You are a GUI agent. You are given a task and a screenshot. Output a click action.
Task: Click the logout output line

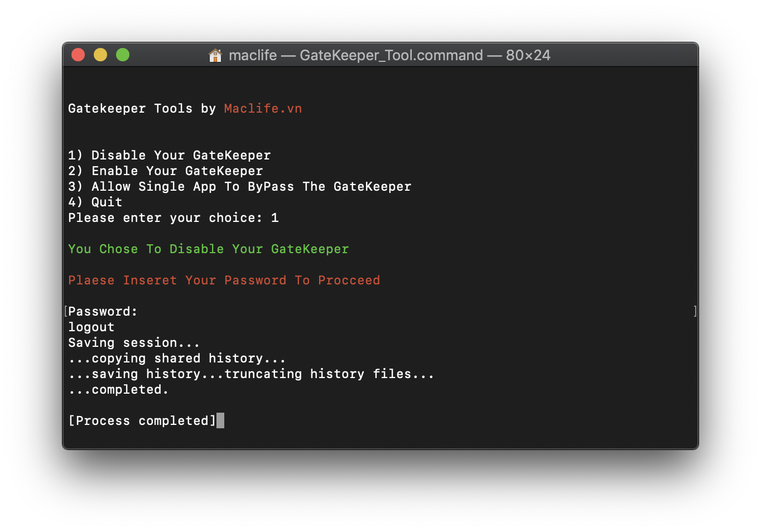point(91,327)
